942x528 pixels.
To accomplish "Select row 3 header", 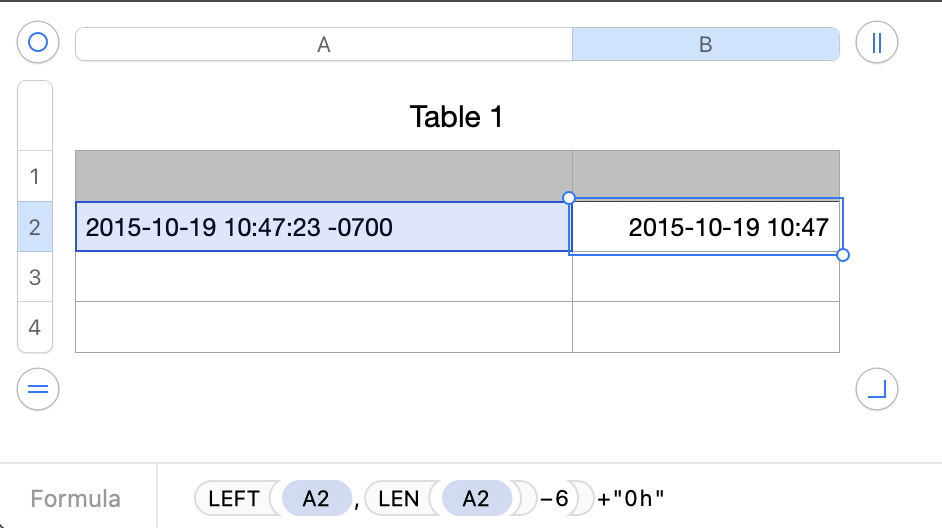I will click(x=35, y=277).
